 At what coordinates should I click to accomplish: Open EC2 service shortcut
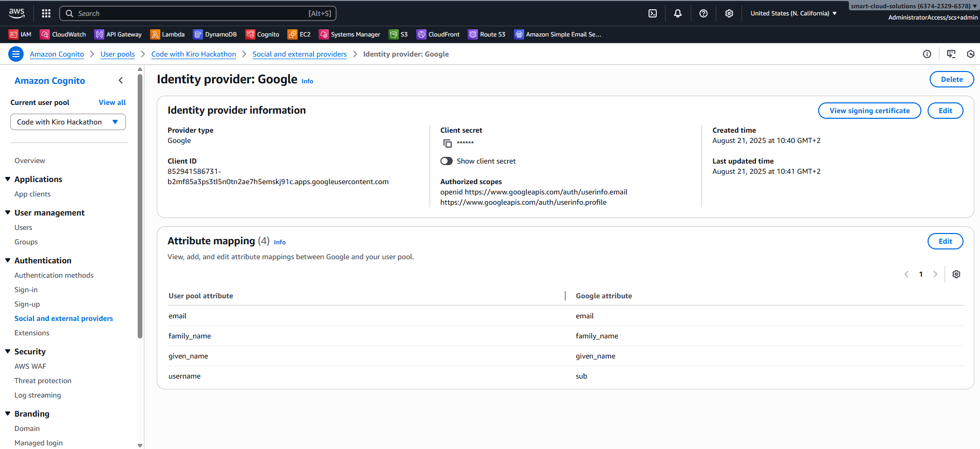(299, 34)
